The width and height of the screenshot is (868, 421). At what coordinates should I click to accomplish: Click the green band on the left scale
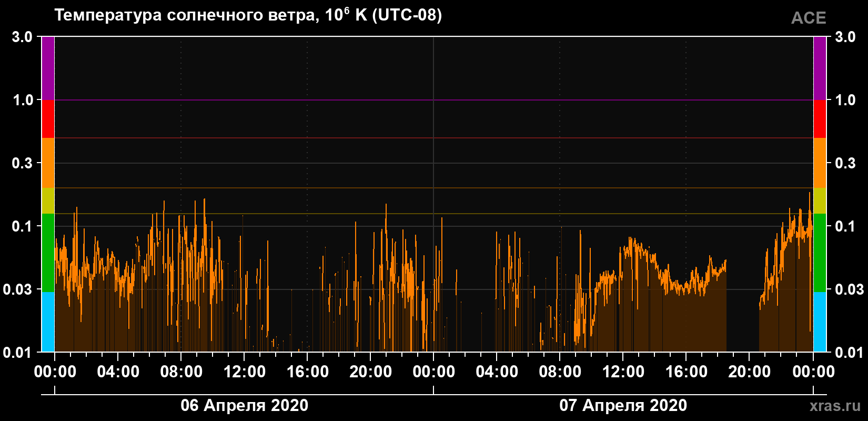[48, 253]
